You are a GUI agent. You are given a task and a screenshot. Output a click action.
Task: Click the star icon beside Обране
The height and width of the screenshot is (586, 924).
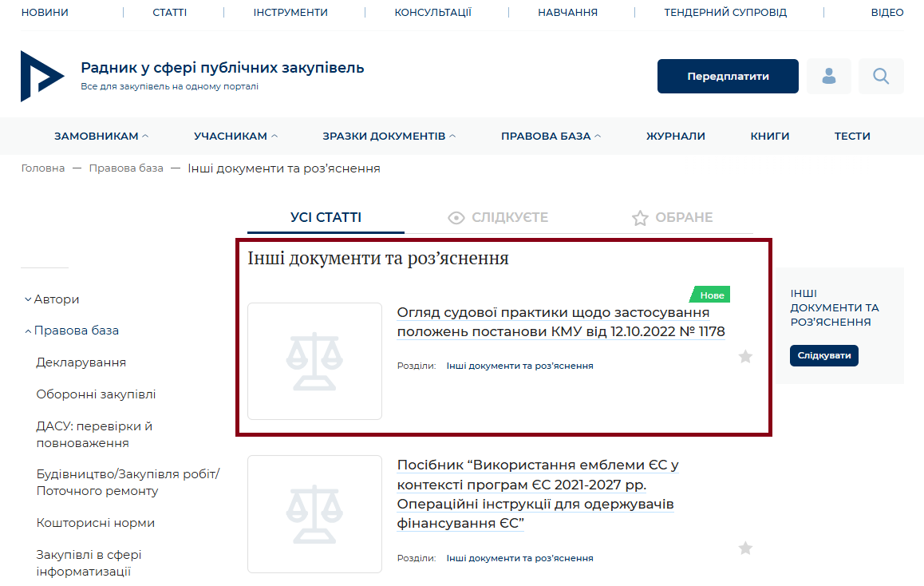640,218
